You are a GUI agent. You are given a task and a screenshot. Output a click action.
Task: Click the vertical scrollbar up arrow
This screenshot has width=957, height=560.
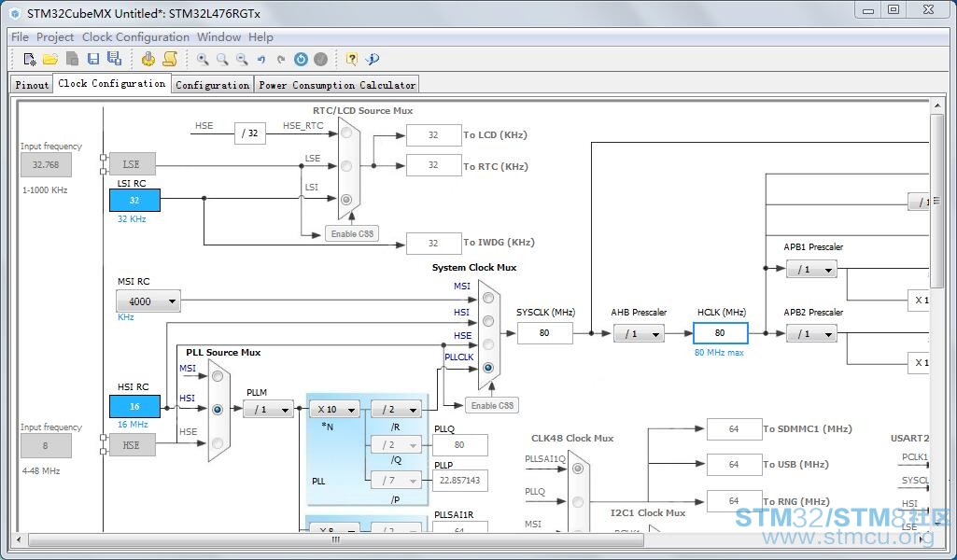click(x=936, y=105)
